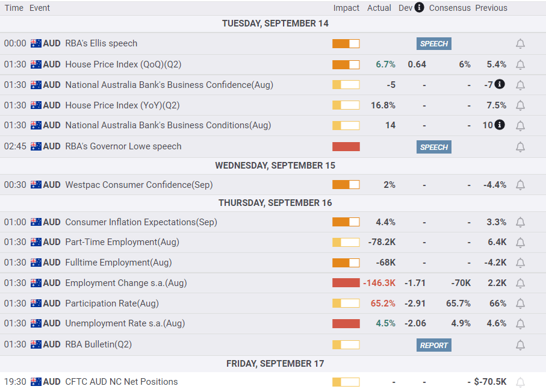This screenshot has height=392, width=546.
Task: Expand the Fulltime Employment(Aug) event row
Action: click(118, 263)
